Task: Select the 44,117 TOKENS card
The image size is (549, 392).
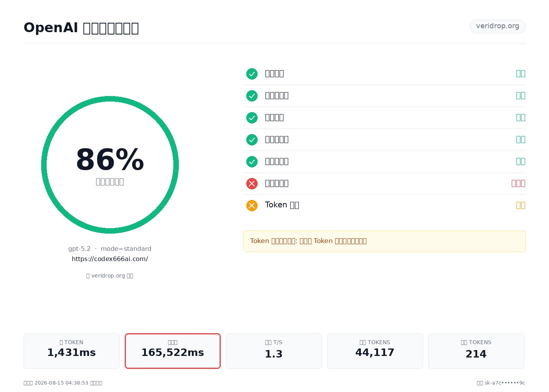Action: 375,351
